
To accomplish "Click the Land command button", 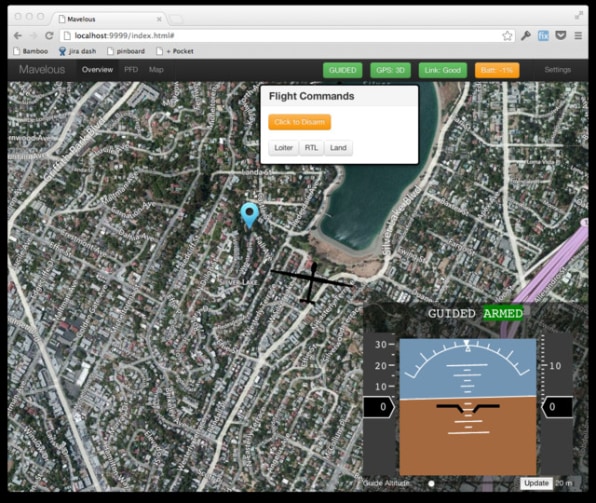I will tap(338, 148).
